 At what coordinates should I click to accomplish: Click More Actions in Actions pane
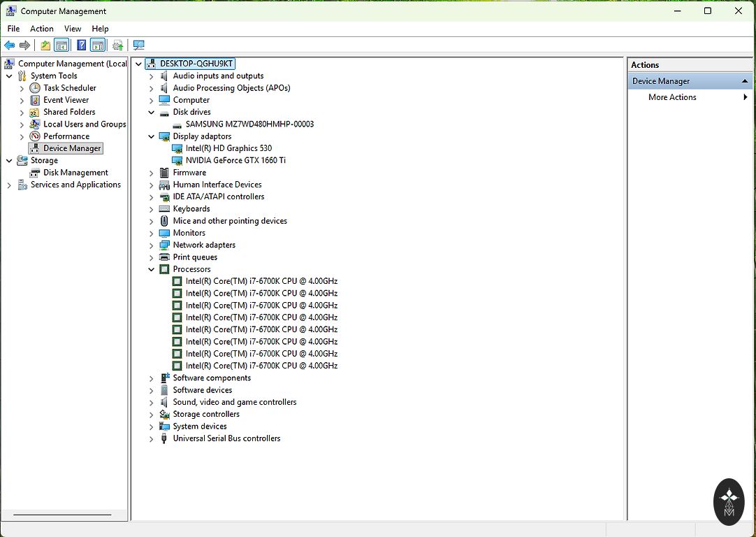pos(672,97)
